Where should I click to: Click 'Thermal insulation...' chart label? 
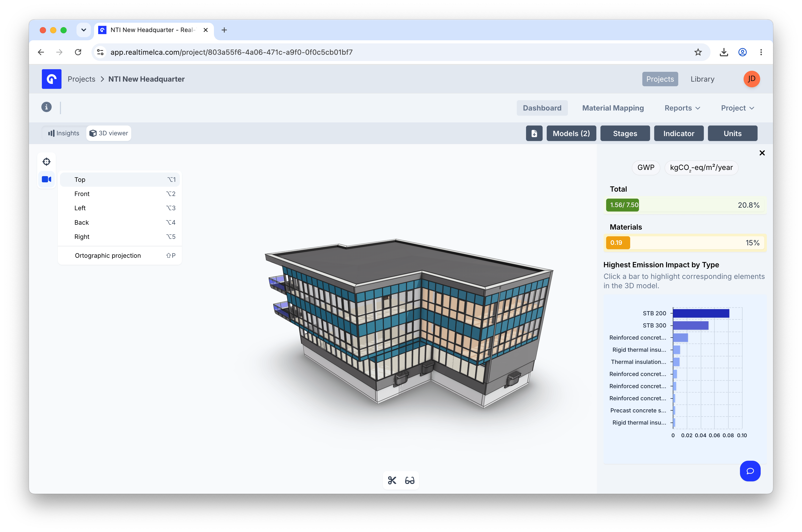638,362
